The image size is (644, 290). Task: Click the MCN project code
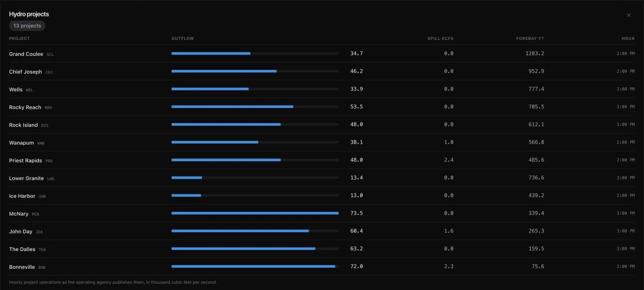coord(35,214)
